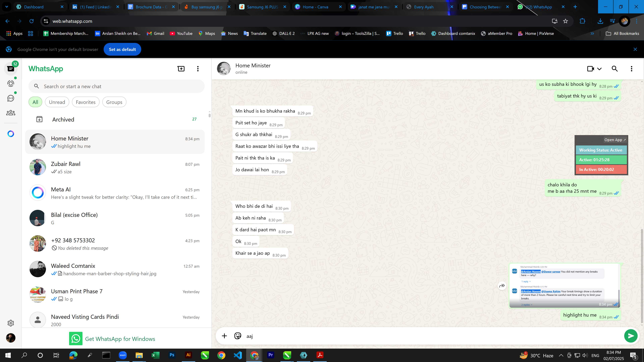Open own profile photo at sidebar bottom

[11, 338]
